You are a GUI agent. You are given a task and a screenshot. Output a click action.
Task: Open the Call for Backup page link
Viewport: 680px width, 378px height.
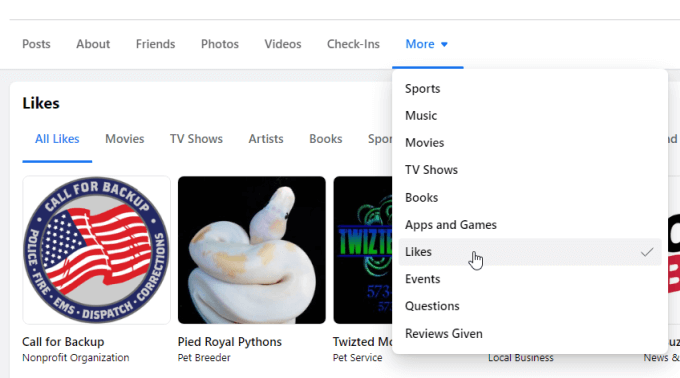coord(63,342)
